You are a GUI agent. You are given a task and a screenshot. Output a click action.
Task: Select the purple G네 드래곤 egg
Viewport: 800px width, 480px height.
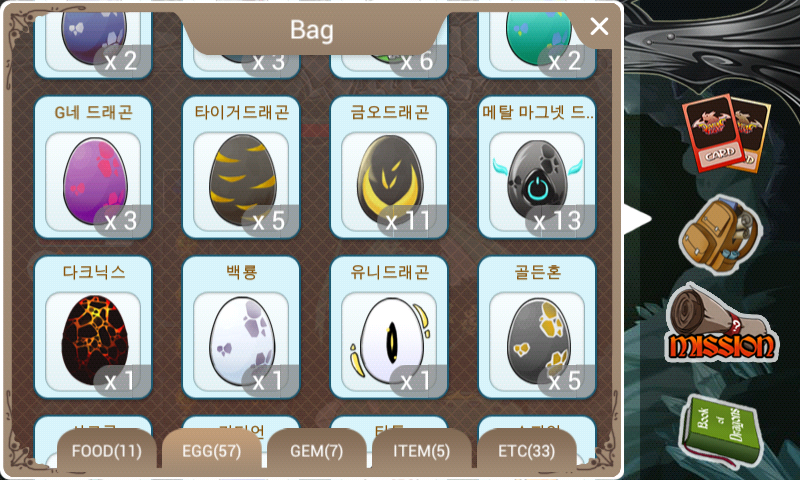pos(93,167)
